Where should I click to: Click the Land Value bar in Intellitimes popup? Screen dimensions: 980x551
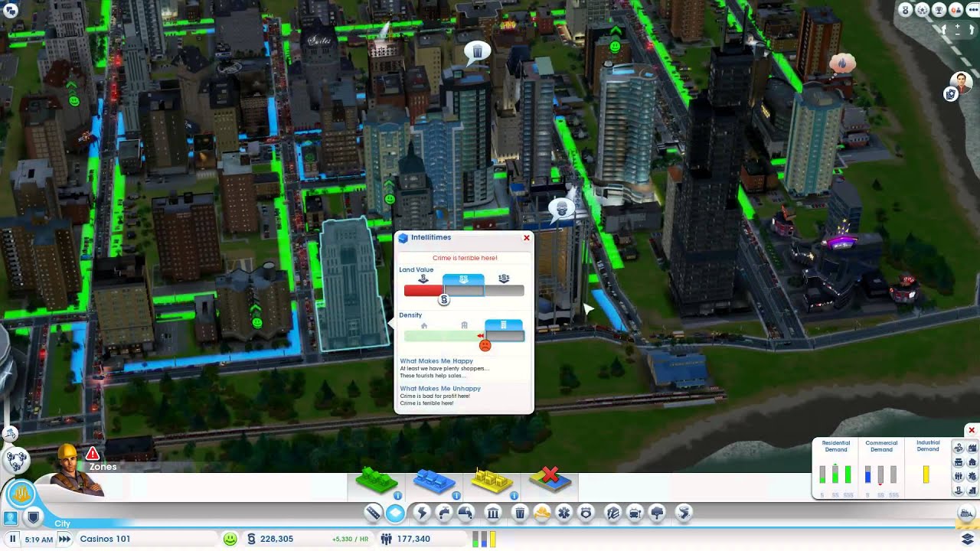click(x=464, y=291)
